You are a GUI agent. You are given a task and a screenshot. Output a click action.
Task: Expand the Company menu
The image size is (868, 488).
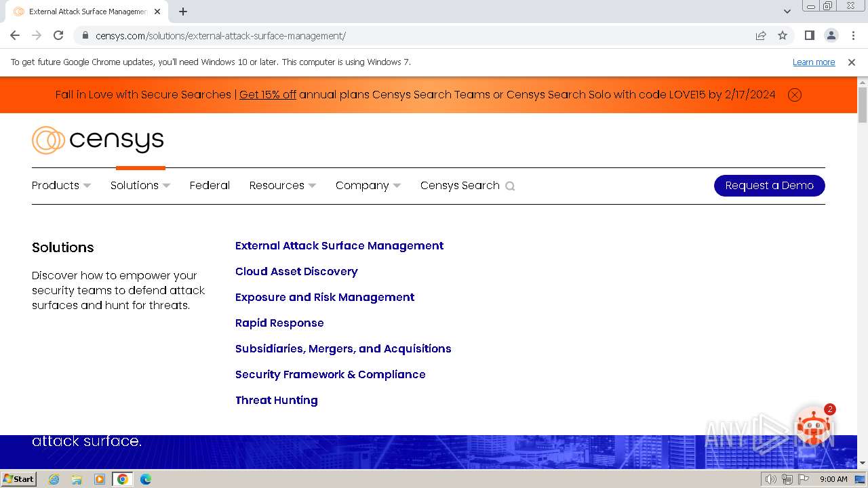[x=368, y=186]
